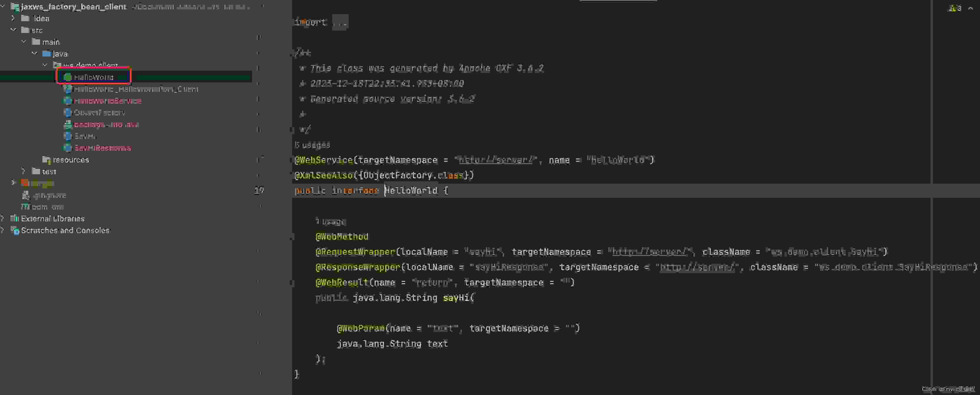980x395 pixels.
Task: Open the warnings indicator showing 3
Action: tap(956, 8)
